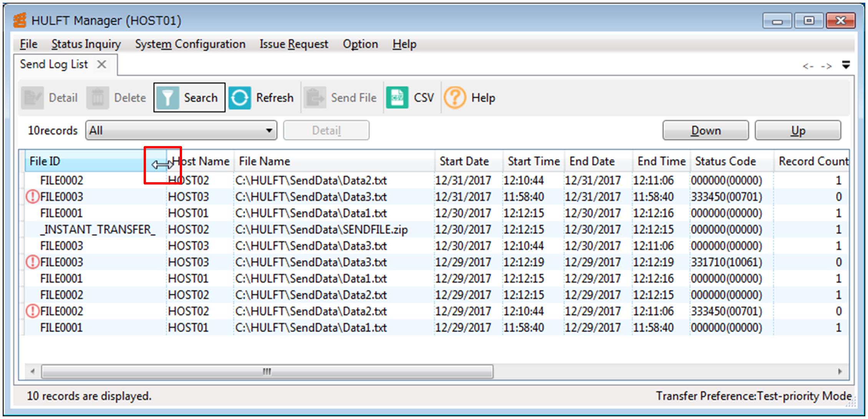
Task: Click the CSV export icon
Action: pyautogui.click(x=397, y=98)
